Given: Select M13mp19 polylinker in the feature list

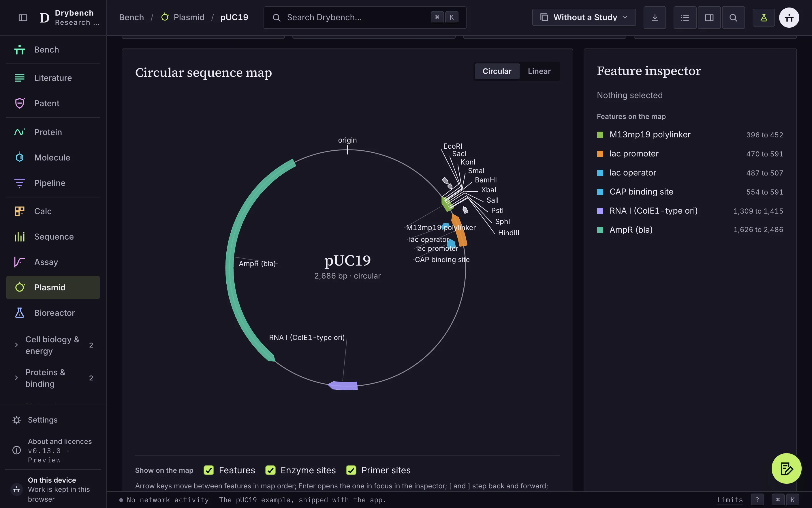Looking at the screenshot, I should [690, 135].
